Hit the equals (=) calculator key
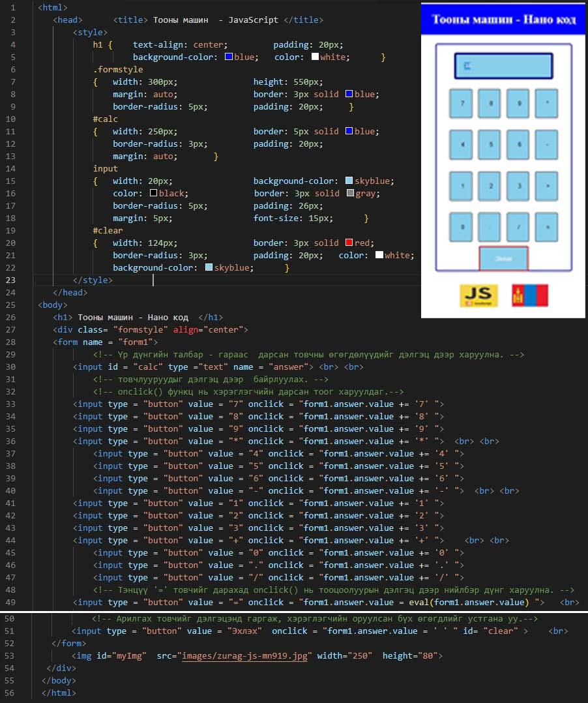The image size is (588, 703). click(546, 227)
